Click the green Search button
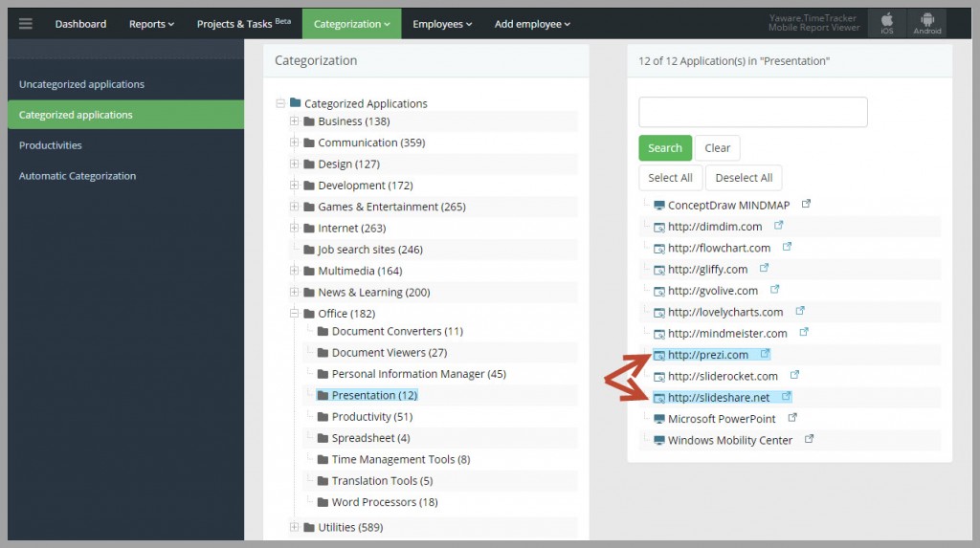Image resolution: width=980 pixels, height=548 pixels. point(665,148)
